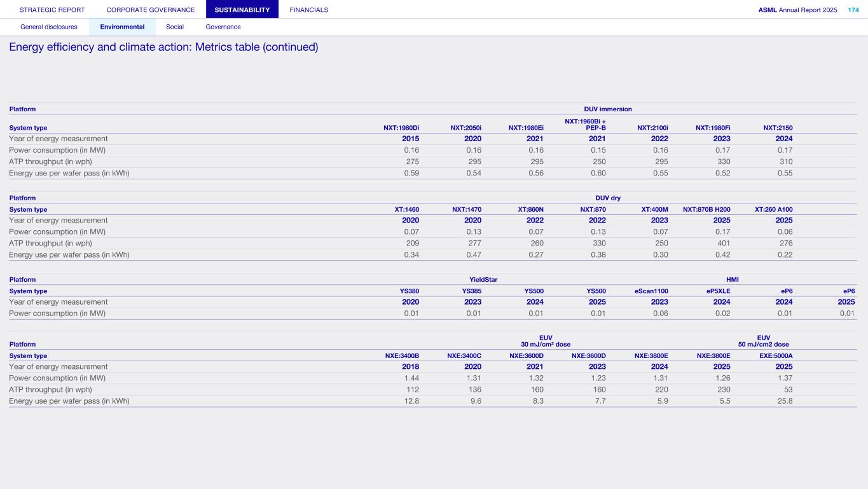This screenshot has width=868, height=489.
Task: Switch to the Corporate Governance tab
Action: point(151,10)
